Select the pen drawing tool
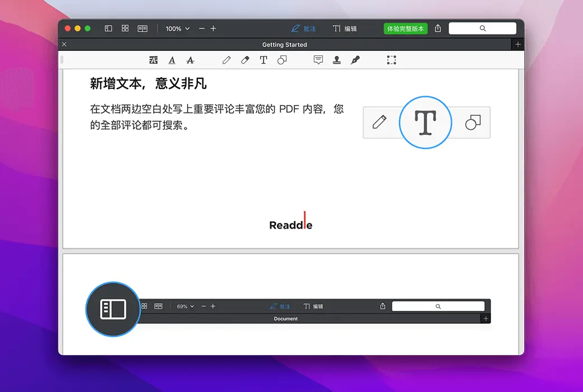This screenshot has height=392, width=583. 226,60
